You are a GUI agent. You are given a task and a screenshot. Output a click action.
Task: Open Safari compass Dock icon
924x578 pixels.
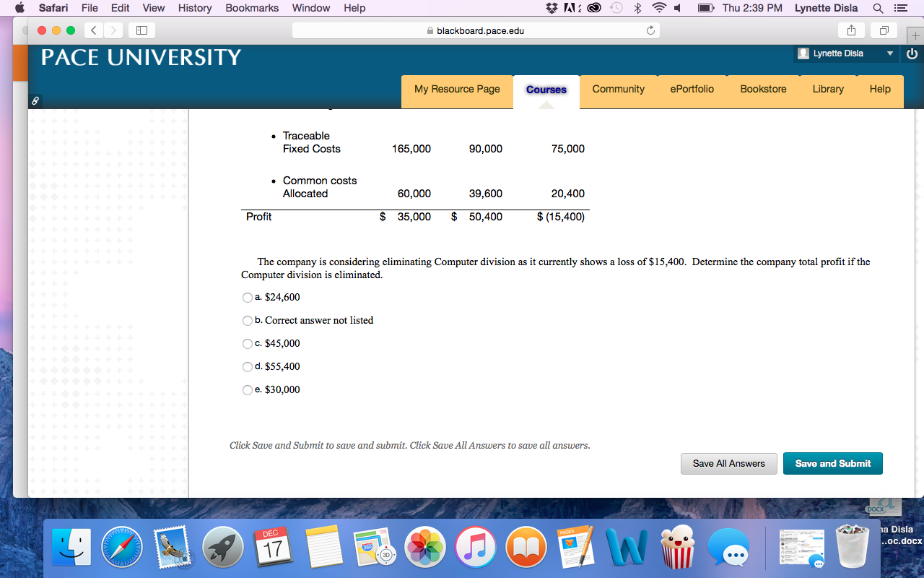coord(122,547)
